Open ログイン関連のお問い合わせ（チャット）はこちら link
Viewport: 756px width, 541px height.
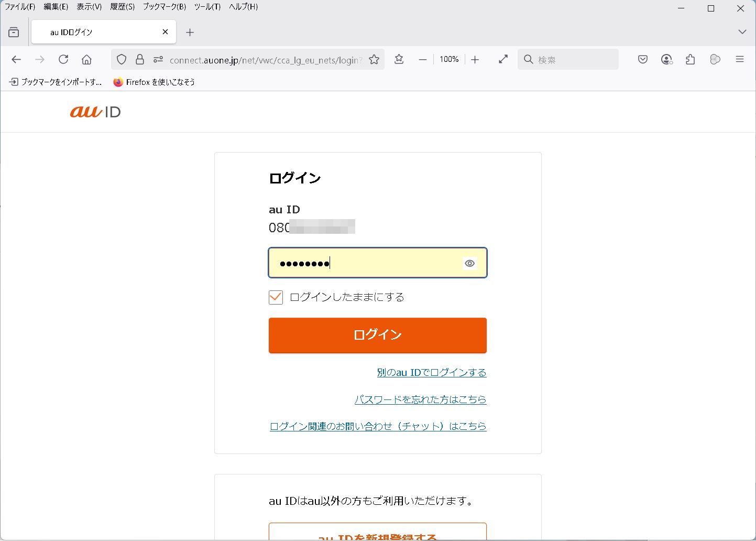pos(378,426)
